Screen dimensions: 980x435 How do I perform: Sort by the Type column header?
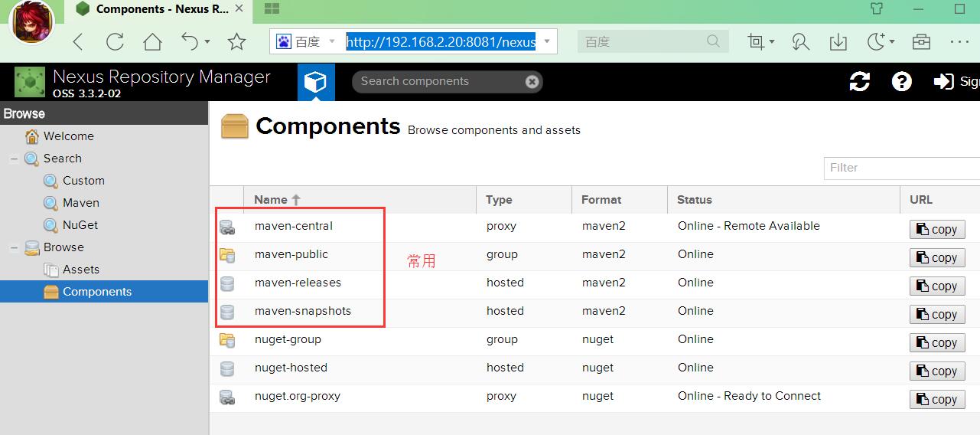point(524,199)
